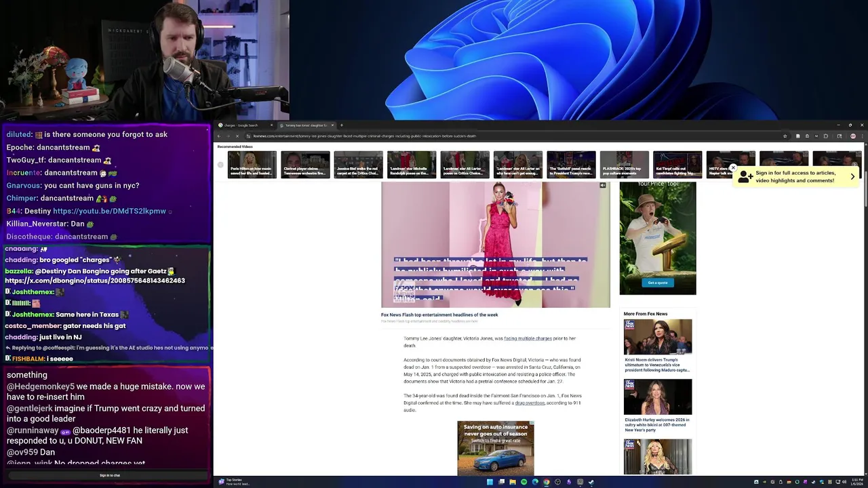868x488 pixels.
Task: Expand the sign-in for full access arrow
Action: click(x=852, y=176)
